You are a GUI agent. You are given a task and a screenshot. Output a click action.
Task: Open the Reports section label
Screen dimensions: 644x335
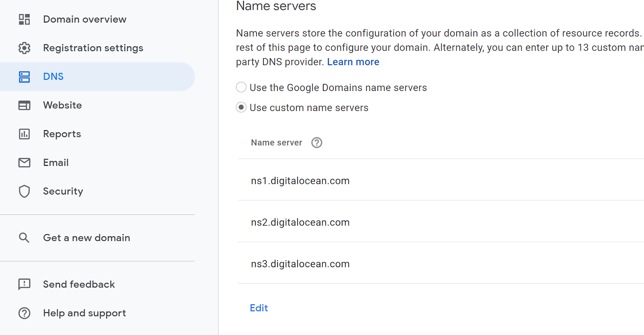[x=62, y=134]
